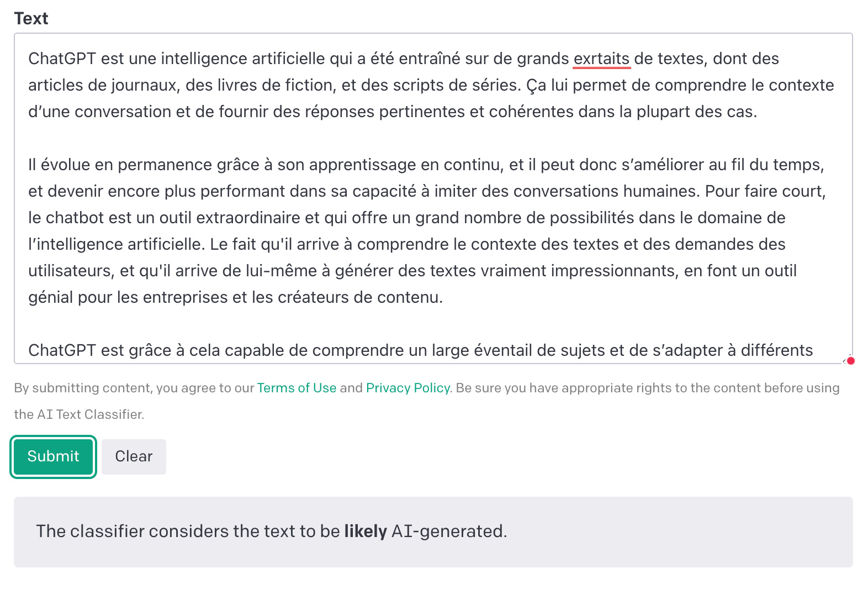Click the word Ça in first paragraph

(x=536, y=86)
